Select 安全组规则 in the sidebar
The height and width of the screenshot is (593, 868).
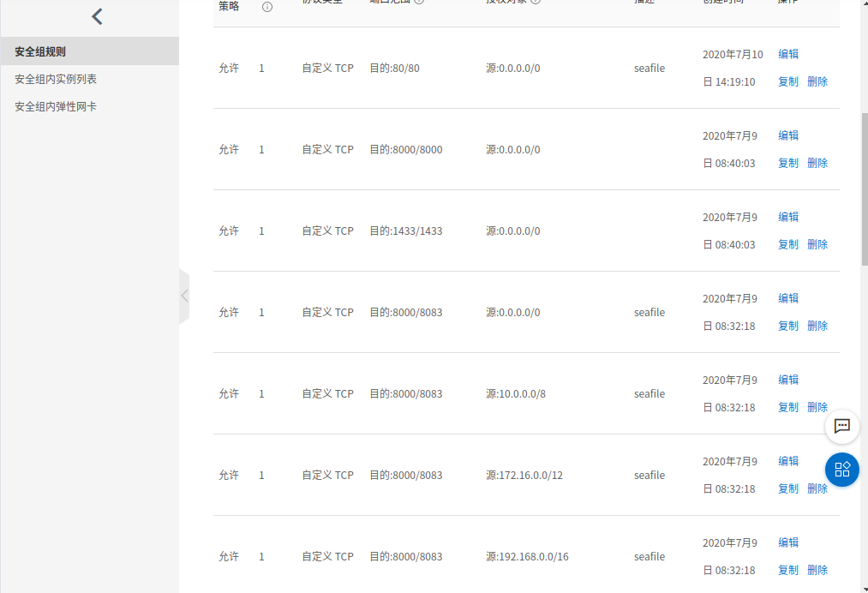40,51
